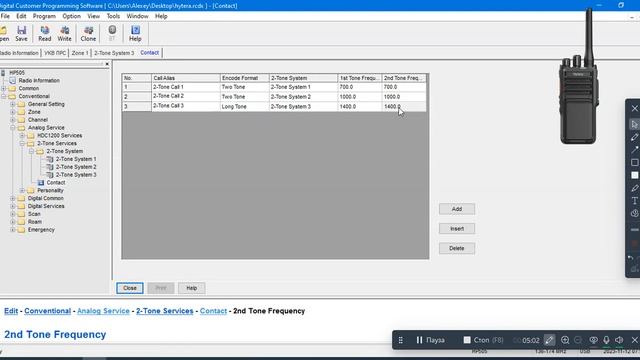Toggle microphone in recorder bar
The height and width of the screenshot is (360, 640).
[606, 340]
